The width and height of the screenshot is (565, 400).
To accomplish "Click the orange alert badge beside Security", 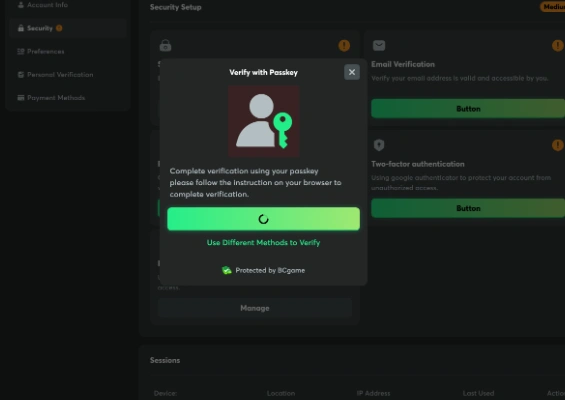I will 59,28.
